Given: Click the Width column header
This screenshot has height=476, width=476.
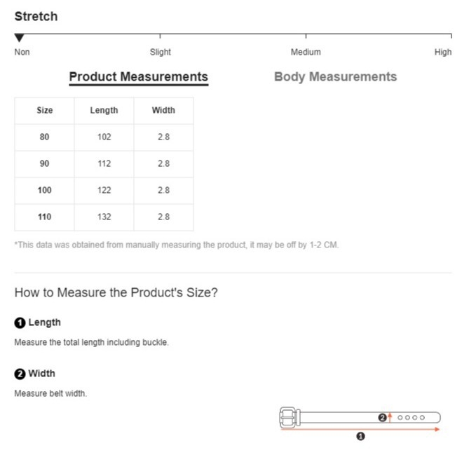Looking at the screenshot, I should coord(163,111).
